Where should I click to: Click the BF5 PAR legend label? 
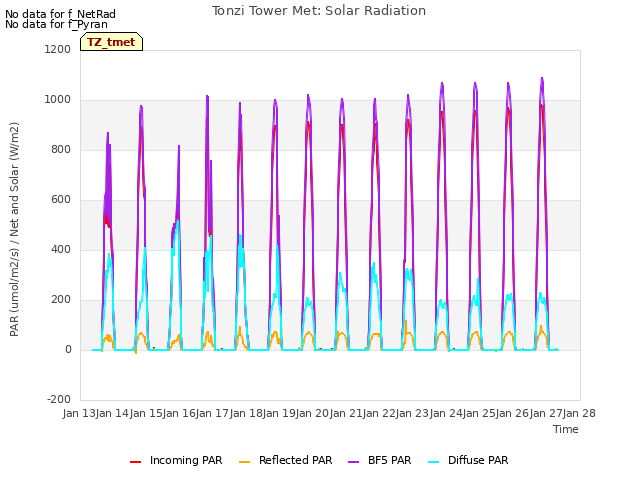389,460
